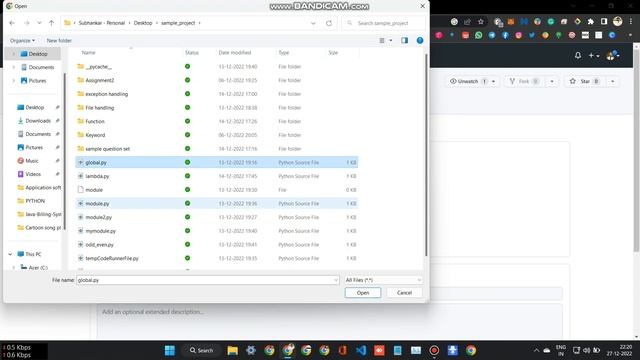Open change view layout icon
Screen dimensions: 640x360
[x=382, y=40]
